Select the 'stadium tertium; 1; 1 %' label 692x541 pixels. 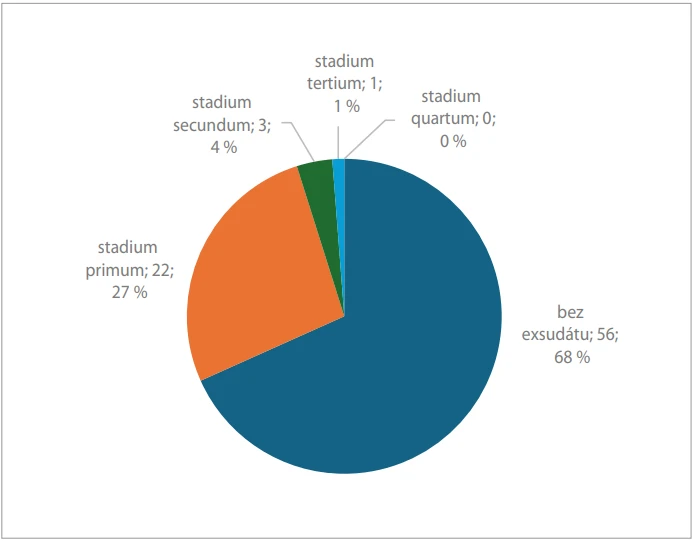(x=345, y=84)
